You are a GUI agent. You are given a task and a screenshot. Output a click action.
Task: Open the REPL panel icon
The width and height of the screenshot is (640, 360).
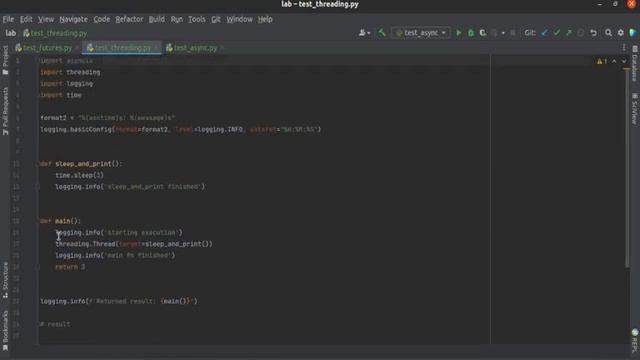tap(635, 340)
